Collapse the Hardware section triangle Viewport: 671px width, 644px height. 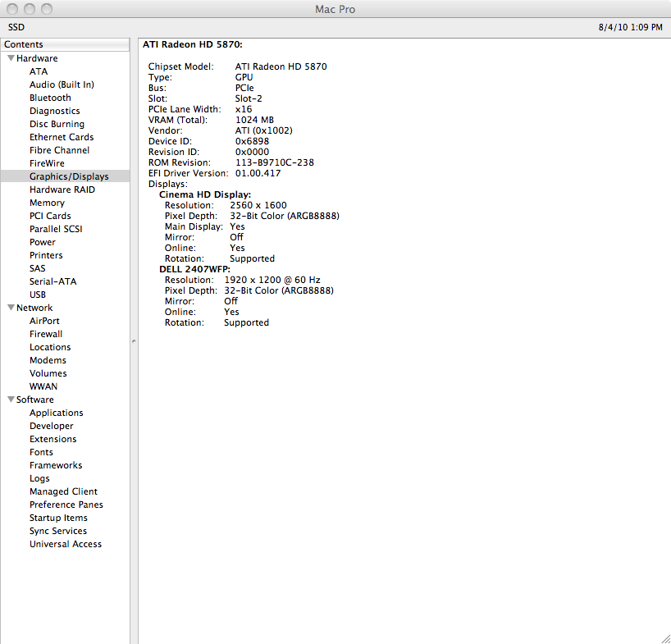pos(11,57)
